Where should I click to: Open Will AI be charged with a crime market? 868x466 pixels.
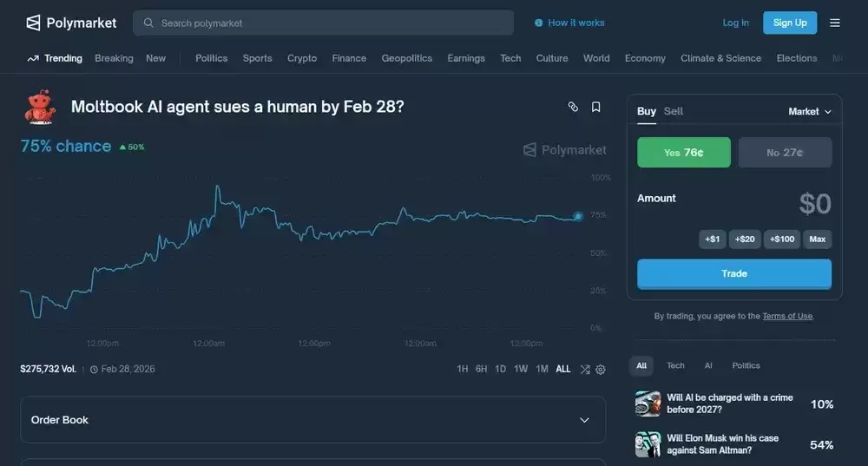click(730, 404)
